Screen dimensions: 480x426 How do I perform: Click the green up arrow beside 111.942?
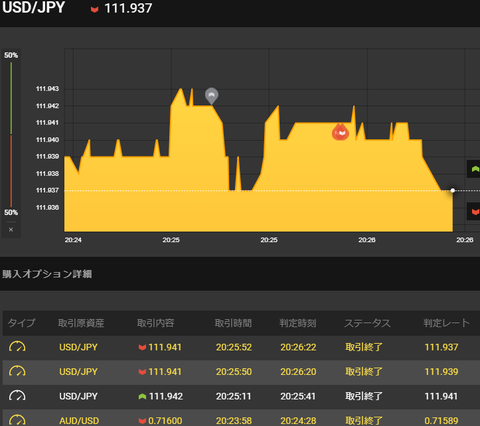pyautogui.click(x=142, y=396)
